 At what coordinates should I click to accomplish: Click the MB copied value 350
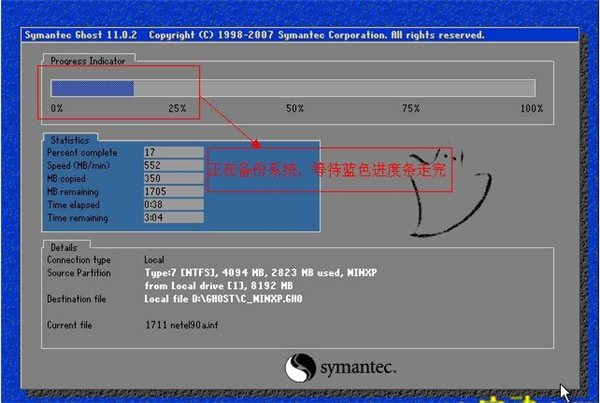[x=174, y=178]
